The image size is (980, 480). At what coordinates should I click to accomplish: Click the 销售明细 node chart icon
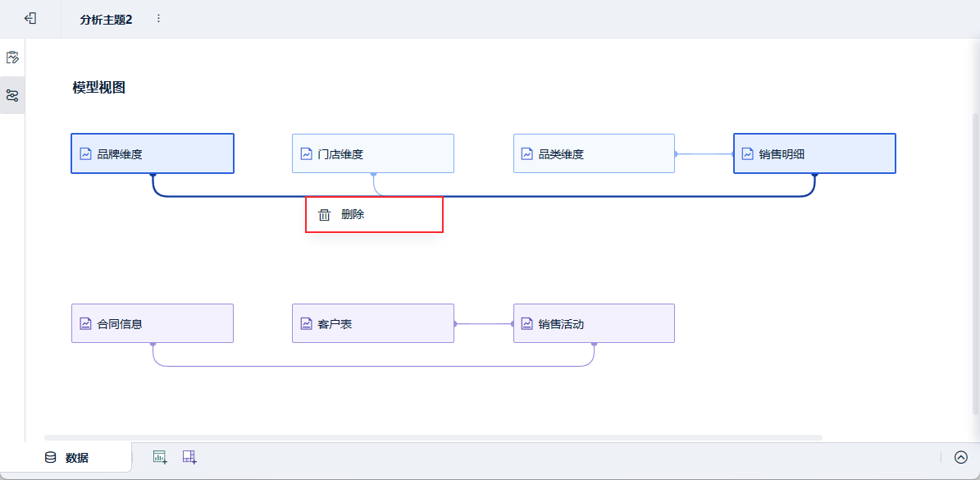747,153
